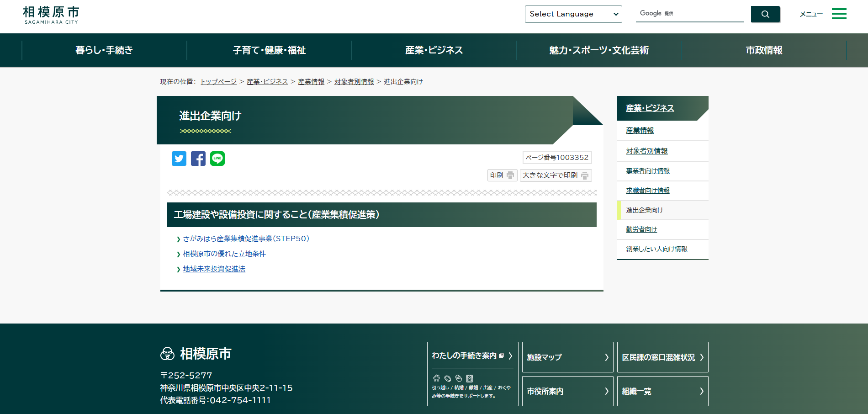
Task: Select 勤労者向け in sidebar
Action: click(641, 229)
